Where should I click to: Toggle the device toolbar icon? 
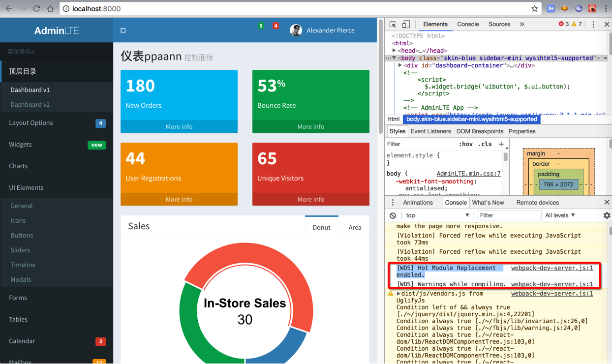click(x=406, y=24)
